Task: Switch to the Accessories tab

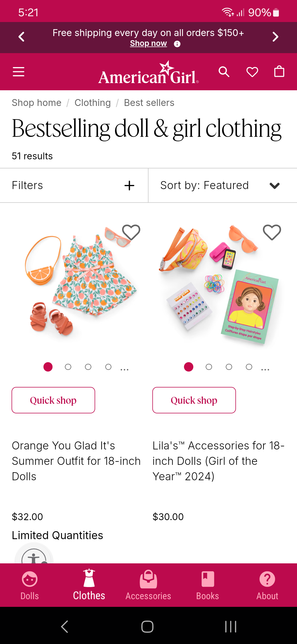Action: [x=148, y=585]
